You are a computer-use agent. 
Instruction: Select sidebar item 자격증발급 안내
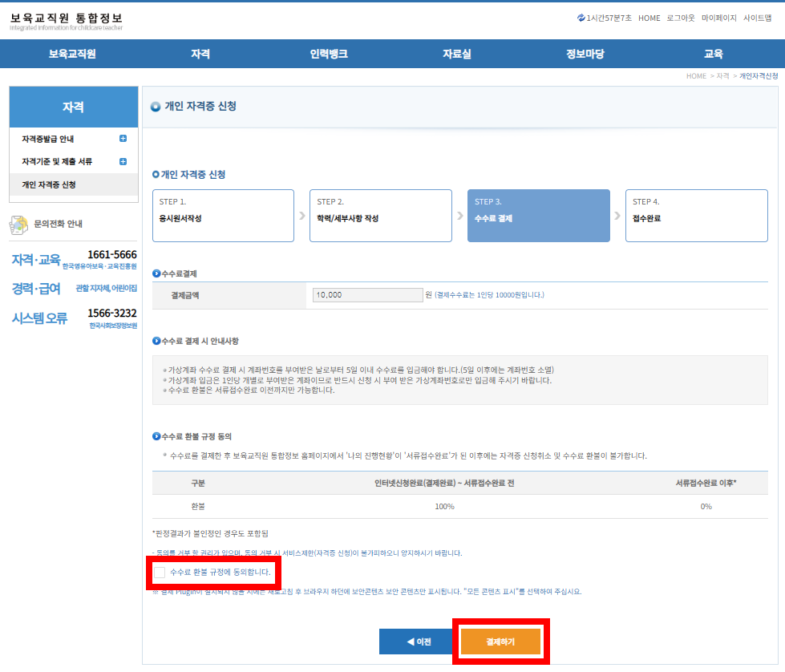tap(48, 140)
